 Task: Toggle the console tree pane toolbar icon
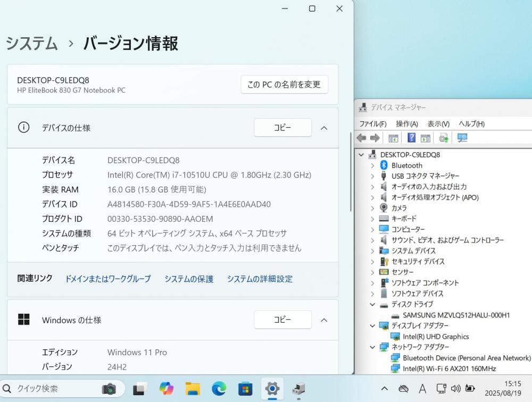click(x=393, y=138)
